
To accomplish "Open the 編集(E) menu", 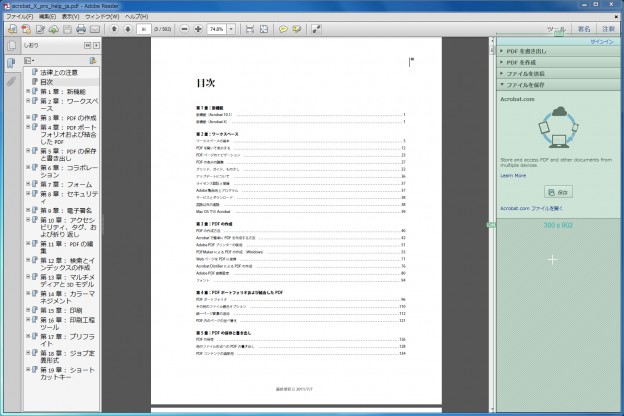I will pos(47,17).
